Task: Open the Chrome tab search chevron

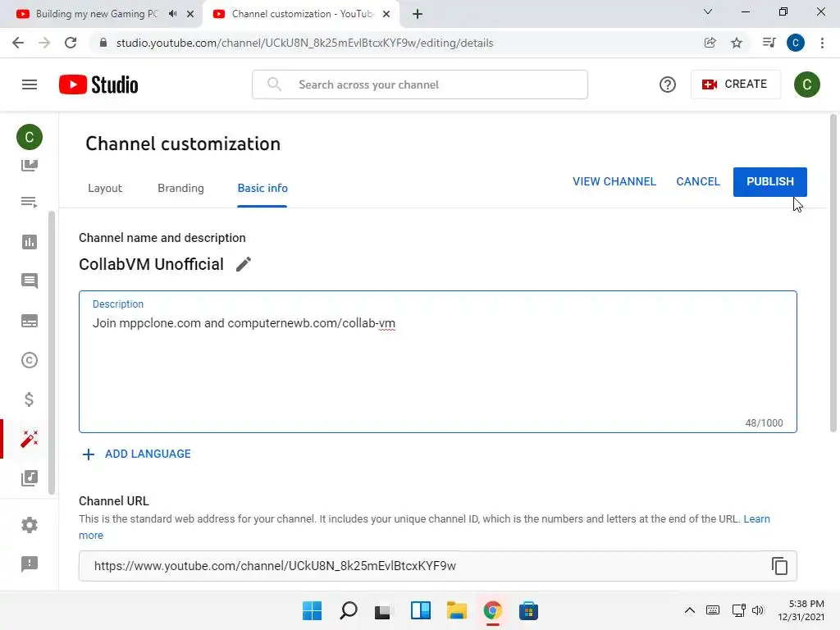Action: (708, 11)
